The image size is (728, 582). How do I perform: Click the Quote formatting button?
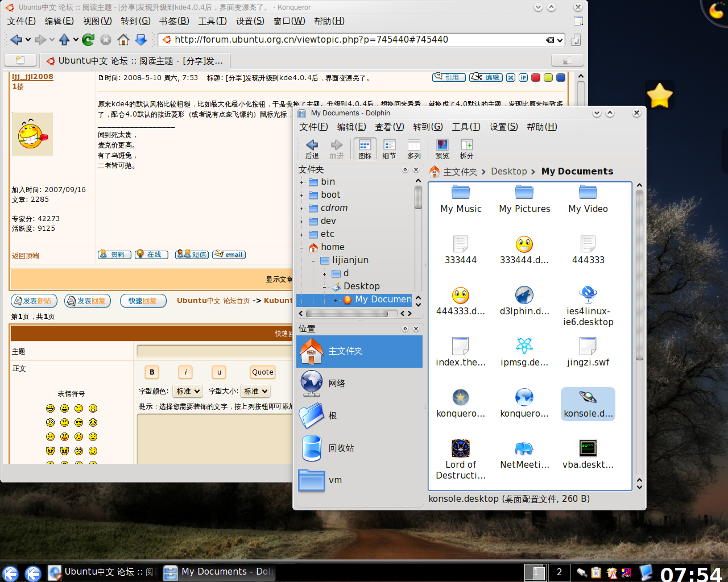pos(263,372)
